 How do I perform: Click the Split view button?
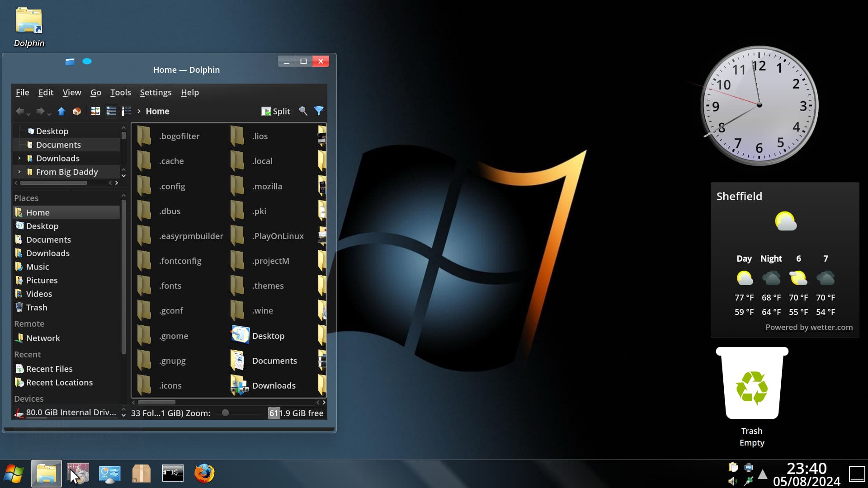click(276, 111)
